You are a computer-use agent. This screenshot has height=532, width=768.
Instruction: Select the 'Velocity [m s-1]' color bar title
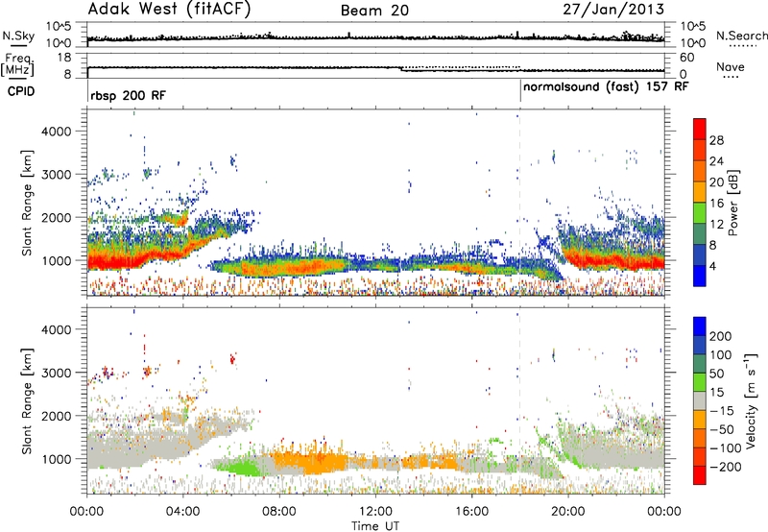point(750,401)
